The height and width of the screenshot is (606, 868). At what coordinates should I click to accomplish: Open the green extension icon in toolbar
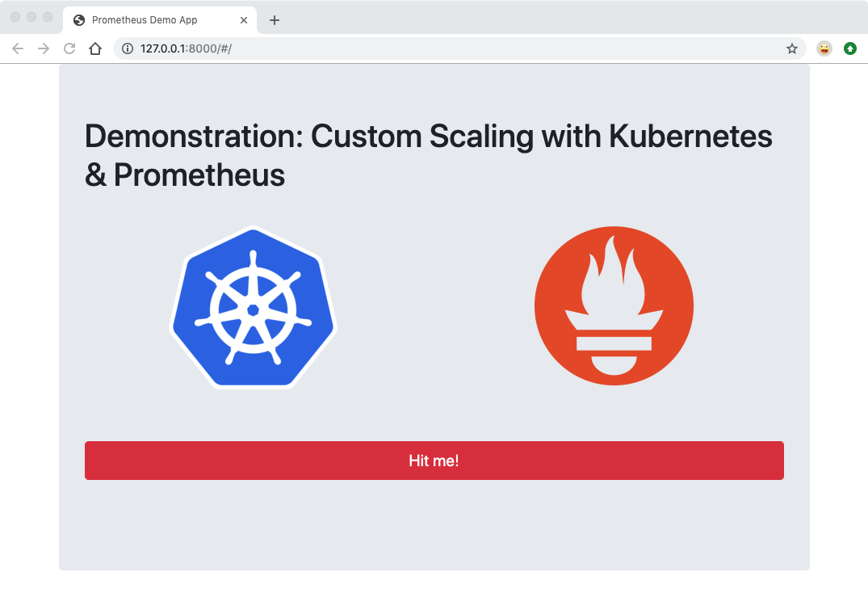pyautogui.click(x=850, y=48)
